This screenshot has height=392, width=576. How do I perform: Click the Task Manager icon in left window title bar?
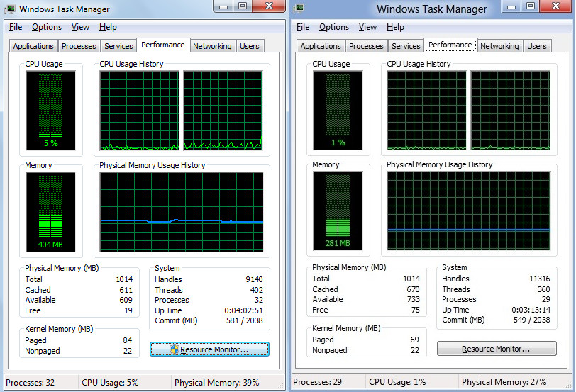pyautogui.click(x=10, y=9)
